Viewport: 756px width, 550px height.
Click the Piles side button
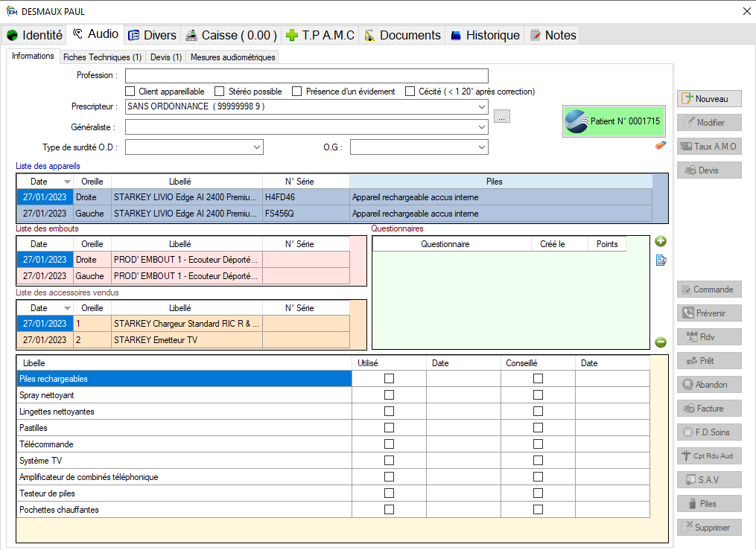(x=709, y=504)
